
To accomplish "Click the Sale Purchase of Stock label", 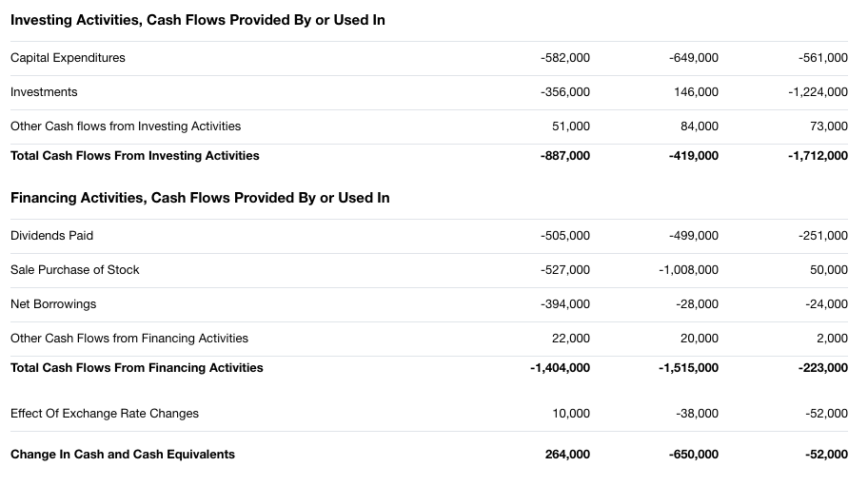I will [x=75, y=270].
